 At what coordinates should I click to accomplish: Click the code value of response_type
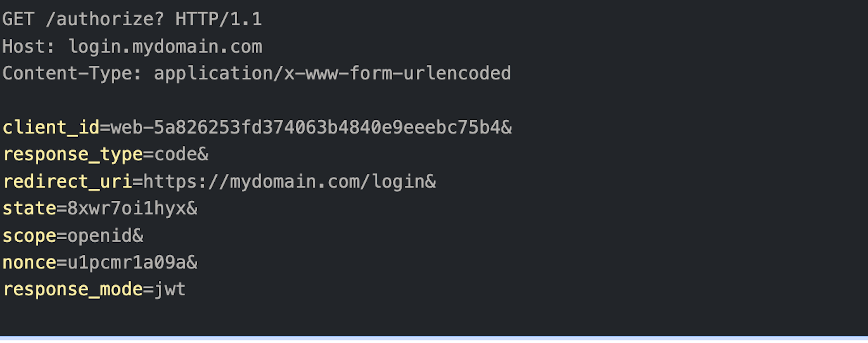[x=176, y=155]
